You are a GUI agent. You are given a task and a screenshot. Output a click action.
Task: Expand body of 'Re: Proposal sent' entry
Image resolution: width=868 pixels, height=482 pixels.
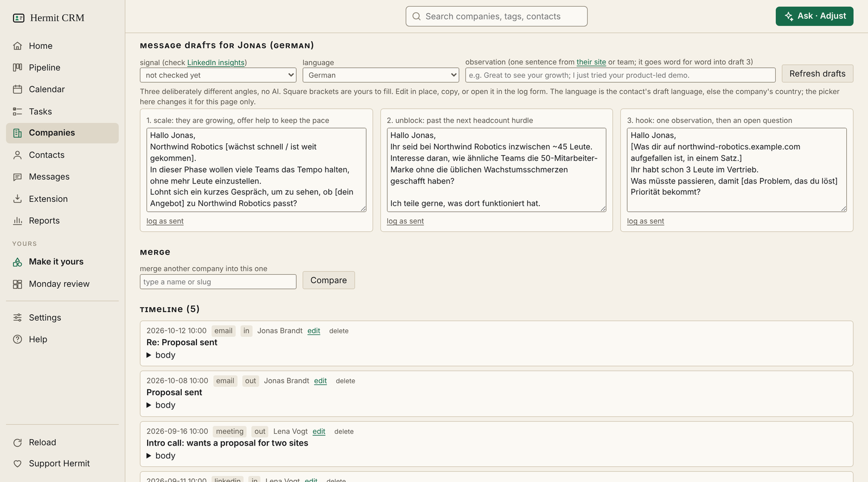tap(161, 355)
